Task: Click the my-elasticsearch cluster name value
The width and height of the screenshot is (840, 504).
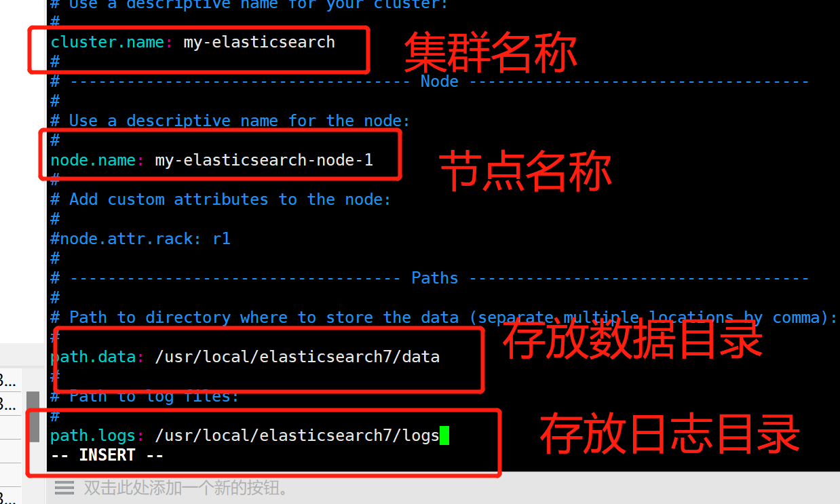Action: coord(259,42)
